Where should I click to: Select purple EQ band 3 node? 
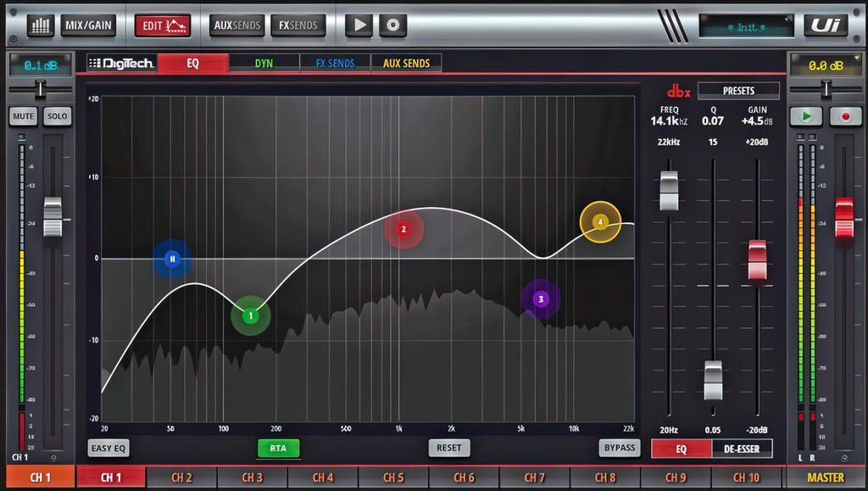point(541,299)
